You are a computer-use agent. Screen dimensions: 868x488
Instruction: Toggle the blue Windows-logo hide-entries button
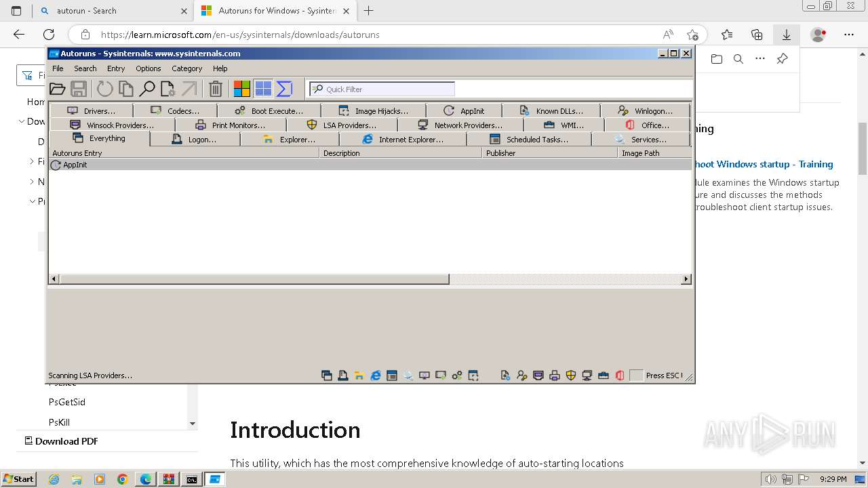pyautogui.click(x=263, y=89)
